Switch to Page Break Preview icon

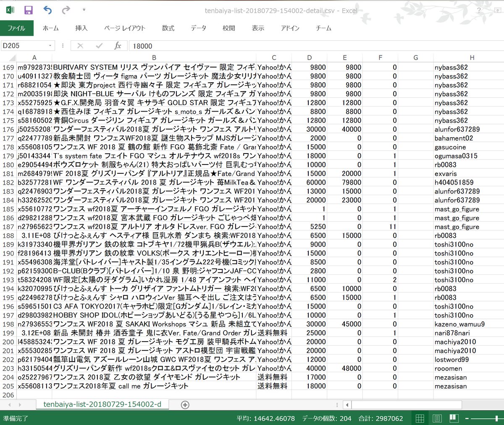pos(454,418)
